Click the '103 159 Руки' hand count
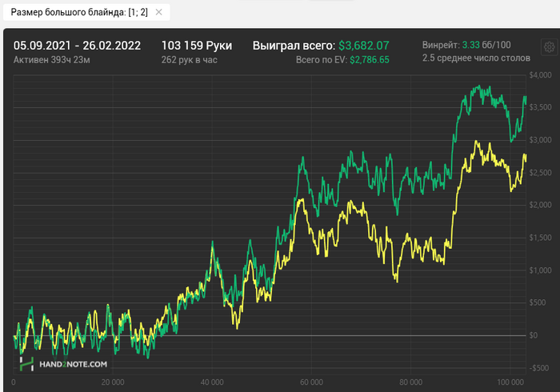Screen dimensions: 560x392 pyautogui.click(x=197, y=46)
